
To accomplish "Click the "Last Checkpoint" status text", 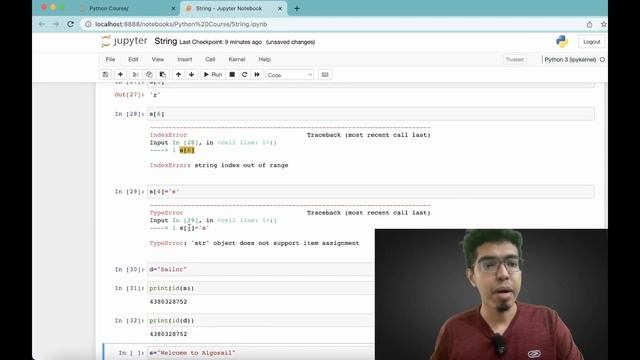I will (x=220, y=42).
